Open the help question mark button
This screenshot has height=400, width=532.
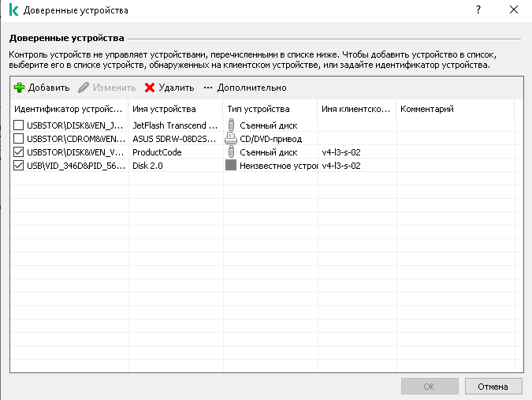[478, 10]
